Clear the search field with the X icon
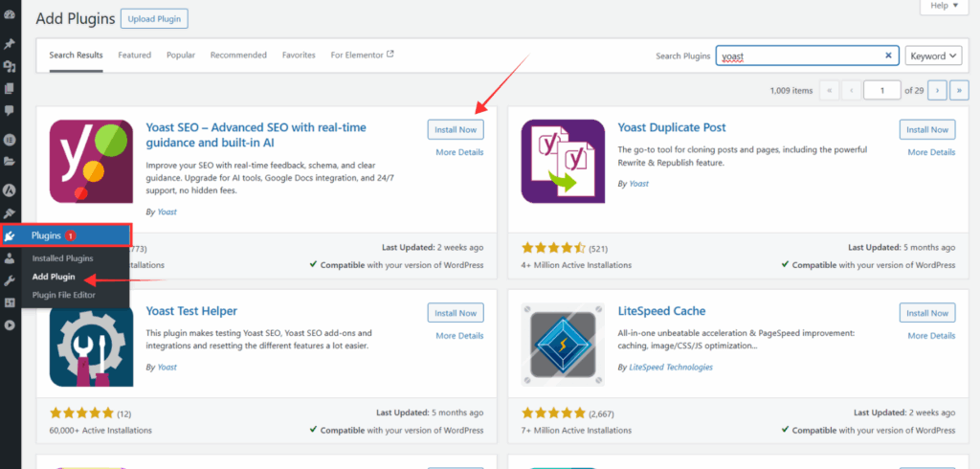The height and width of the screenshot is (469, 980). tap(888, 56)
